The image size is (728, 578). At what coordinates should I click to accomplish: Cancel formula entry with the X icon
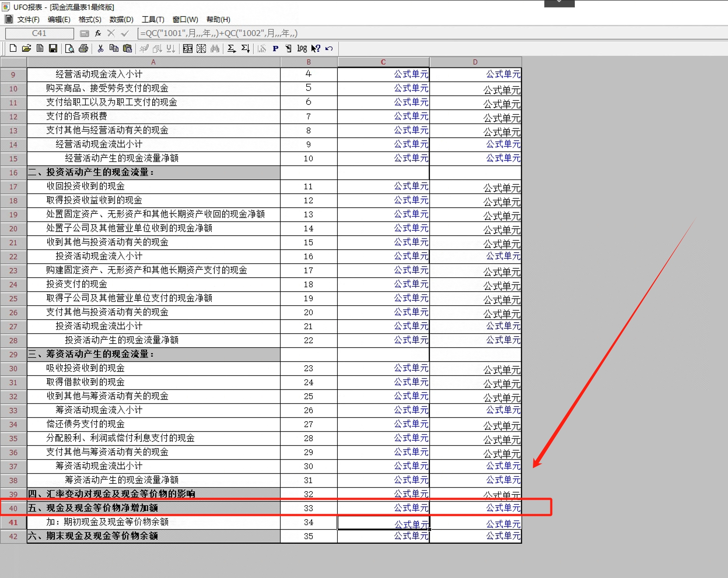pos(111,33)
